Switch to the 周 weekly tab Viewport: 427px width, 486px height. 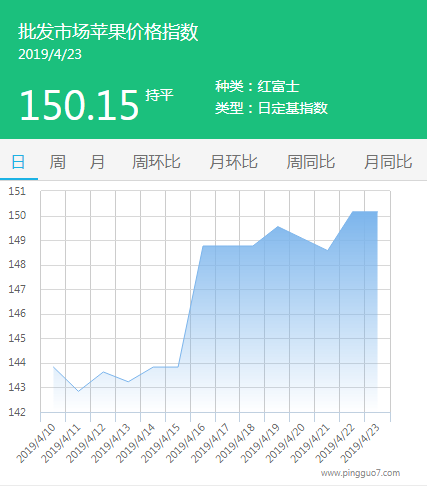click(x=57, y=162)
